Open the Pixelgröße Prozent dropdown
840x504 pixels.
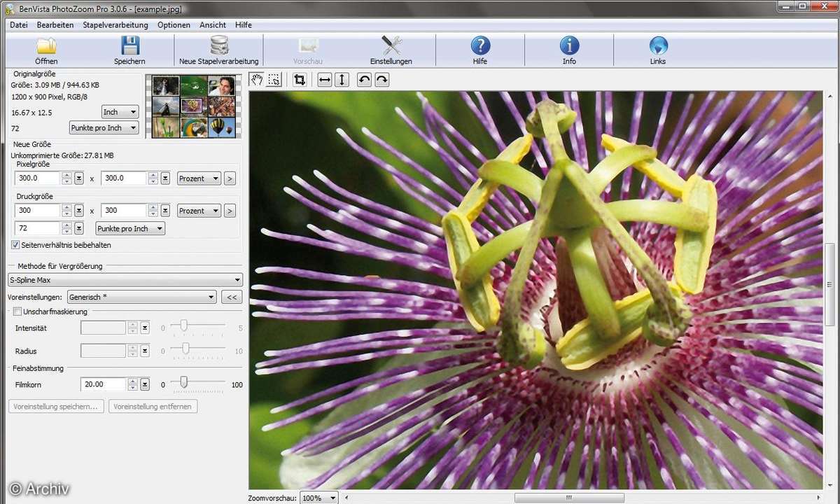click(x=199, y=178)
